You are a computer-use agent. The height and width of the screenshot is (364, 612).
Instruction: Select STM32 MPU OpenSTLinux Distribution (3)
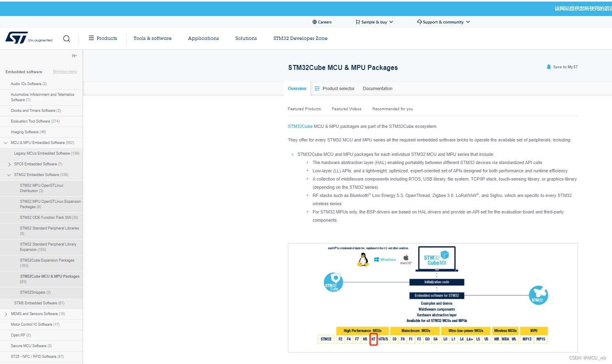click(x=41, y=188)
